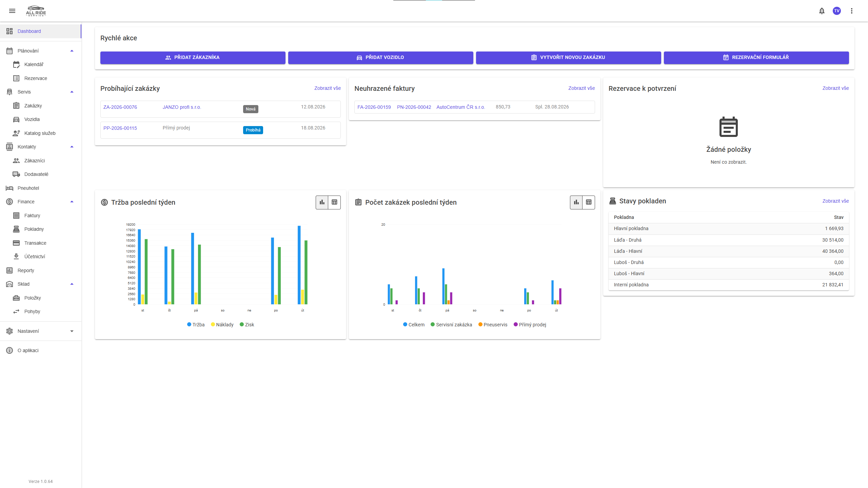
Task: Click the Kalendář calendar icon
Action: (x=16, y=64)
